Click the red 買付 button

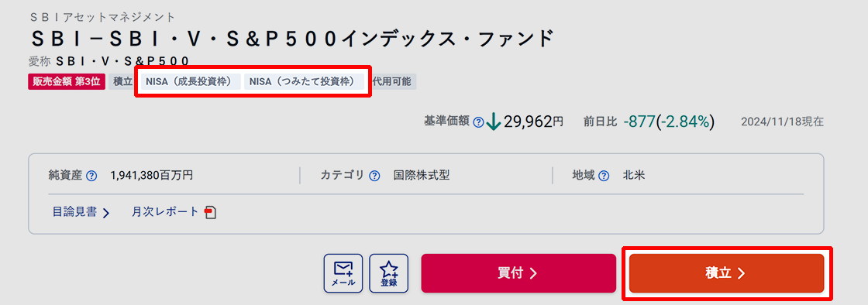click(x=518, y=273)
